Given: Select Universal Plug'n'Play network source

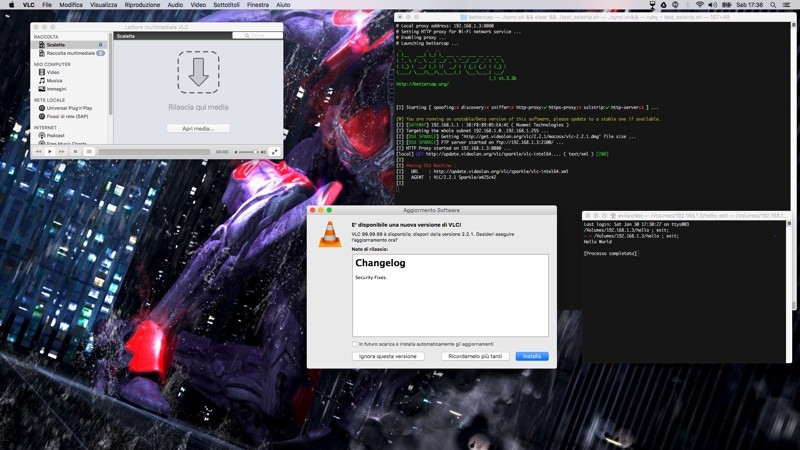Looking at the screenshot, I should click(x=69, y=108).
